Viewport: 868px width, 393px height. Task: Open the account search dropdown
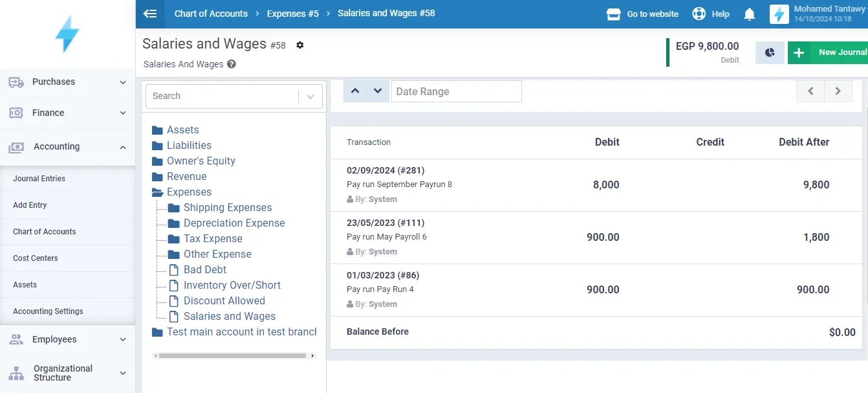(310, 96)
